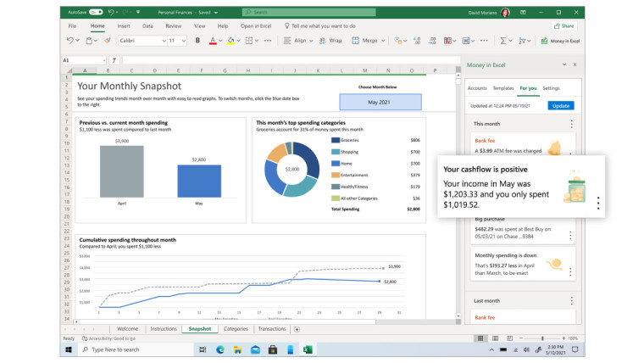
Task: Click the Excel icon on taskbar
Action: click(x=308, y=349)
